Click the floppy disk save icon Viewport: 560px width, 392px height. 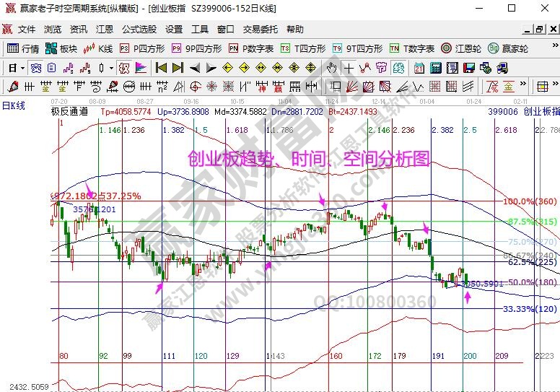click(x=470, y=68)
